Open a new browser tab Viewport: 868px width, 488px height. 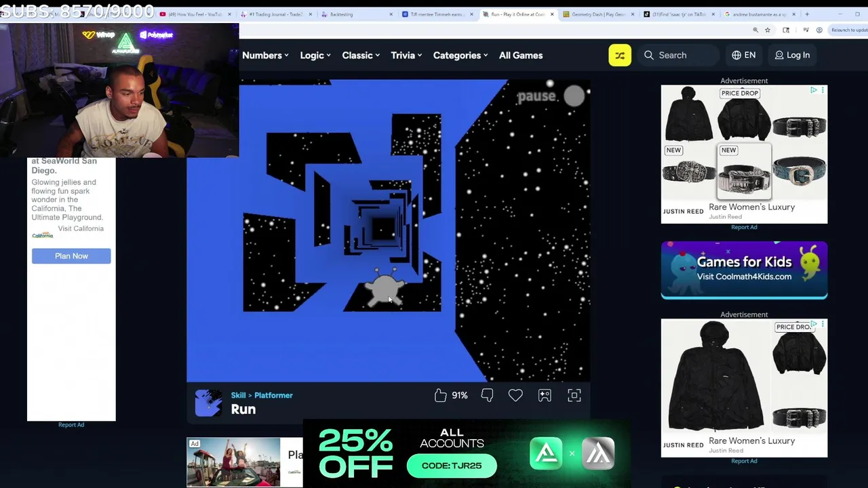[807, 14]
